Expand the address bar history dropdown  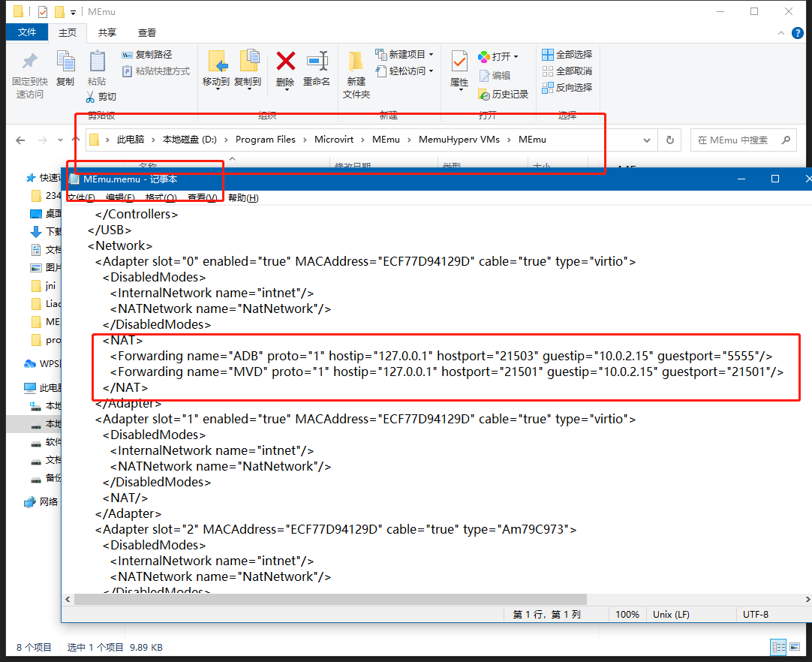point(647,140)
